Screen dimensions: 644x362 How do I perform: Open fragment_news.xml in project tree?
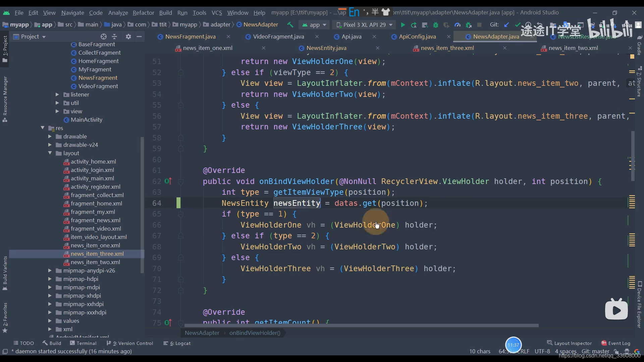[x=95, y=220]
